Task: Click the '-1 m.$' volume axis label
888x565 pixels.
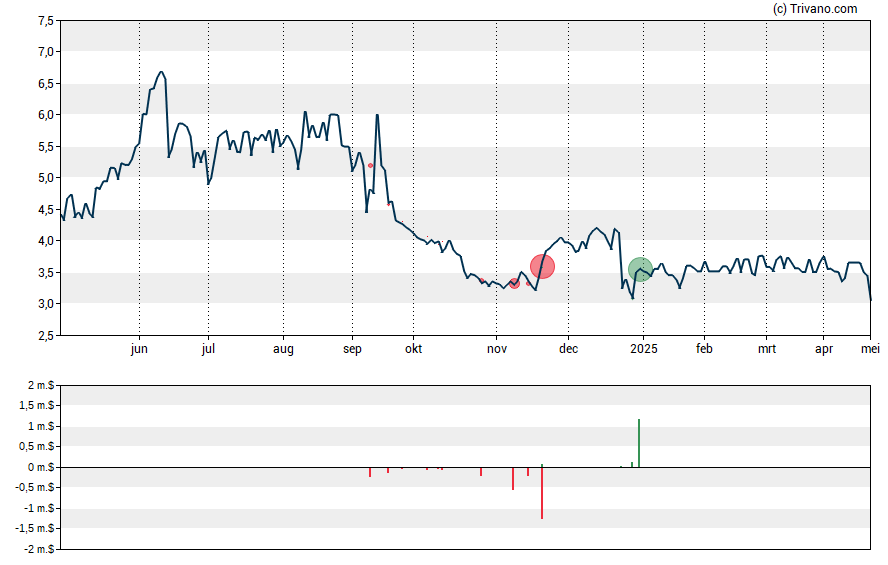Action: (x=40, y=508)
